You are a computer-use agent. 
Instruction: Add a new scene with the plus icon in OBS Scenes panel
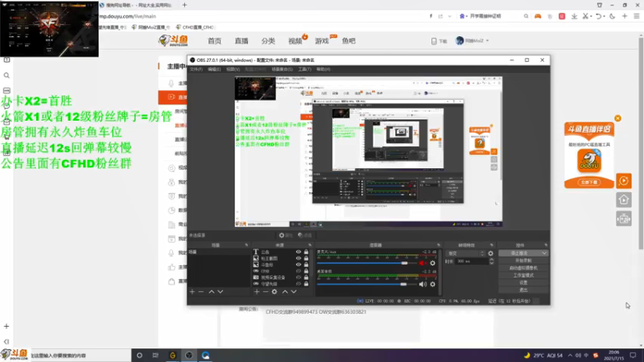(x=192, y=292)
